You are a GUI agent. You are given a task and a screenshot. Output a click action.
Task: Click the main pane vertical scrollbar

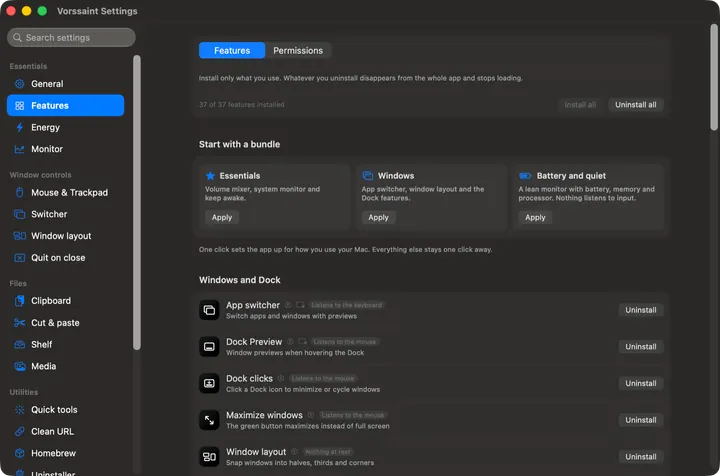tap(714, 77)
